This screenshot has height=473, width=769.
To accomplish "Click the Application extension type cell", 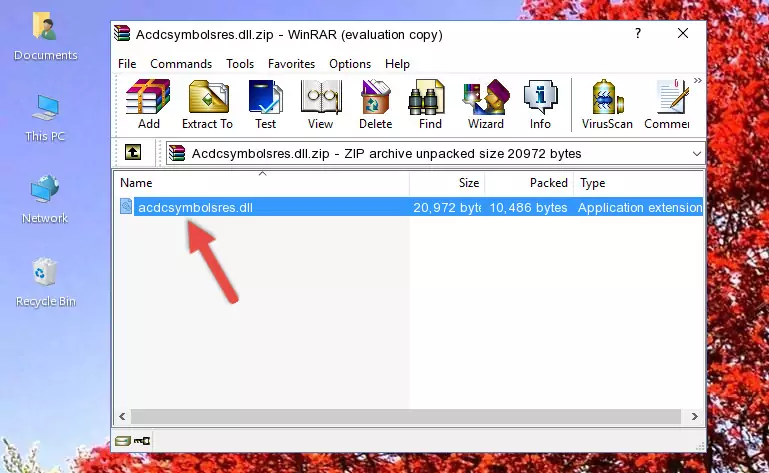I will [x=640, y=208].
